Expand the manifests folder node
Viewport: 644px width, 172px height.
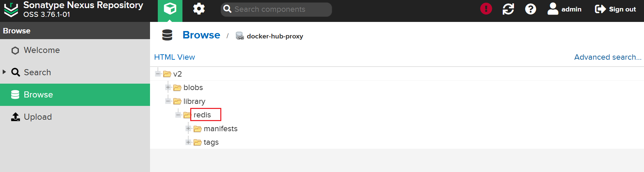coord(188,128)
